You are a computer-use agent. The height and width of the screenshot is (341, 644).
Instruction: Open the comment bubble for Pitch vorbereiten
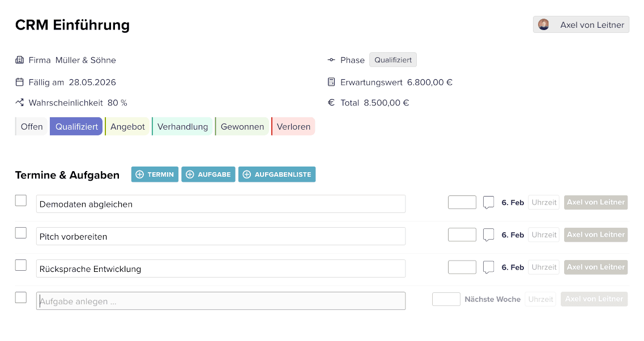[488, 235]
